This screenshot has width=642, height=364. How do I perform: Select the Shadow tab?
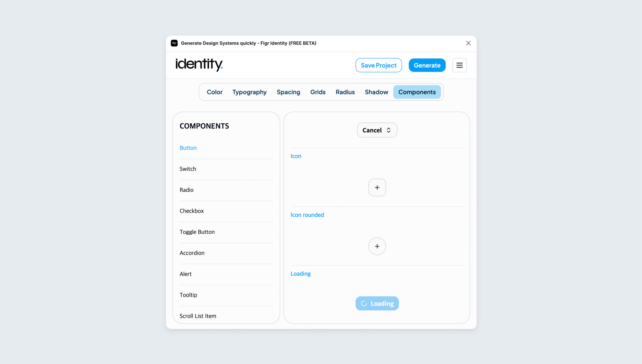(x=376, y=92)
